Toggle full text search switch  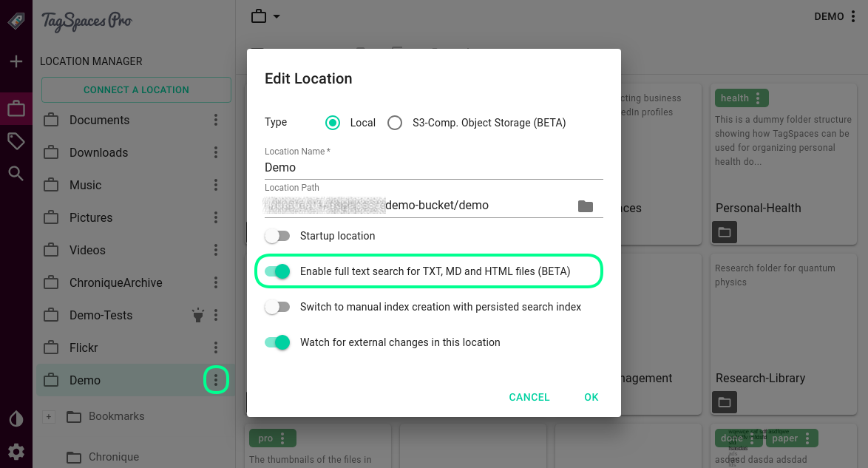[x=277, y=271]
